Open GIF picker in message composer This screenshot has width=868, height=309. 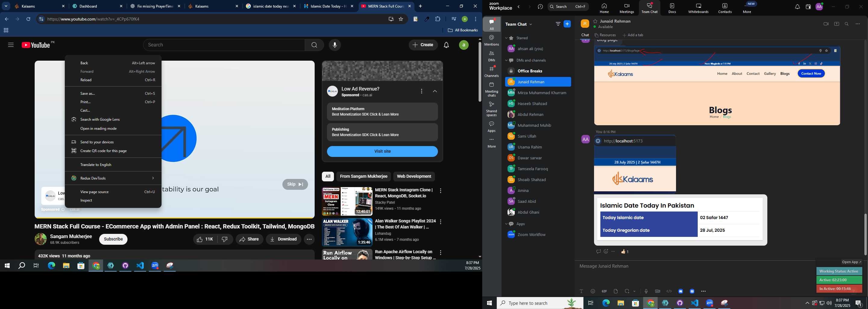click(604, 291)
